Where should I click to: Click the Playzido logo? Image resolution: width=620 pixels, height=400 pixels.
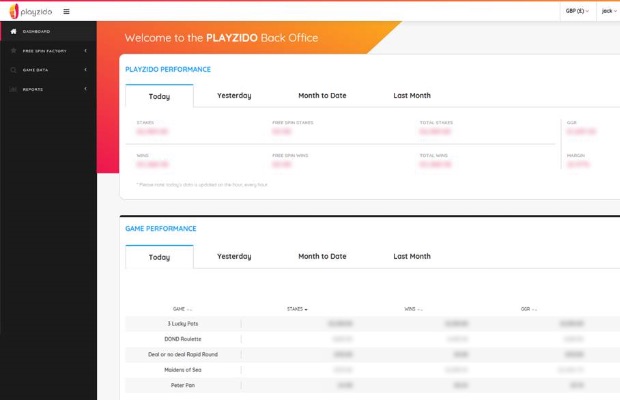(x=31, y=11)
